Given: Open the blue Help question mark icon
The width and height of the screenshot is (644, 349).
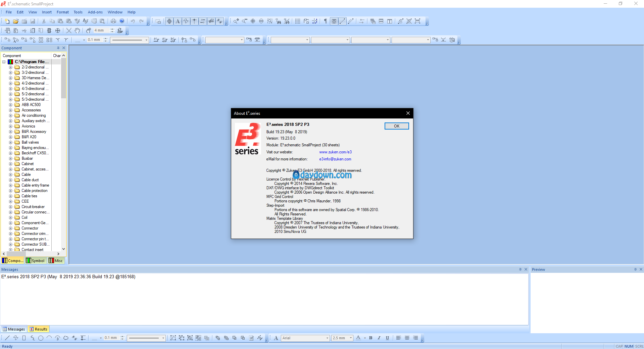Looking at the screenshot, I should 122,21.
